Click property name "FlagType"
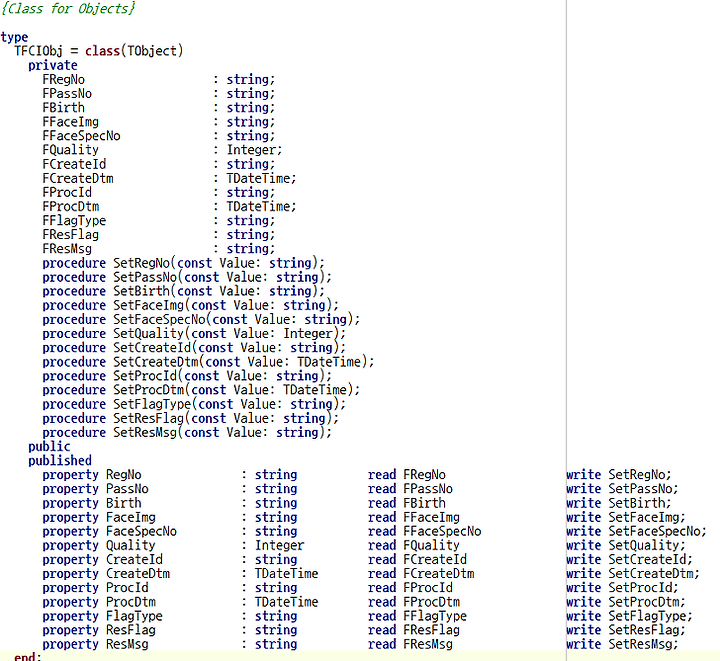The image size is (720, 661). (x=135, y=616)
